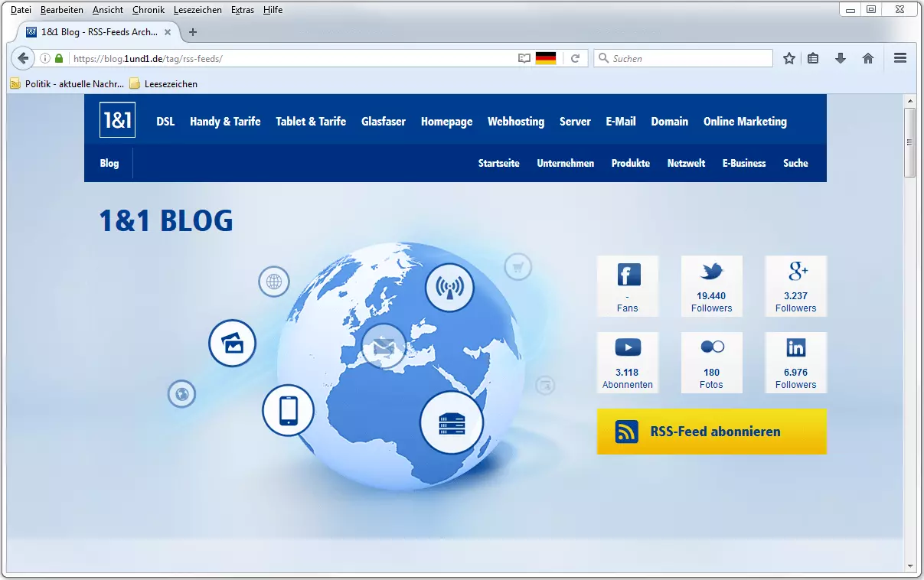Screen dimensions: 924x580
Task: Open site info icon in address bar
Action: [45, 58]
